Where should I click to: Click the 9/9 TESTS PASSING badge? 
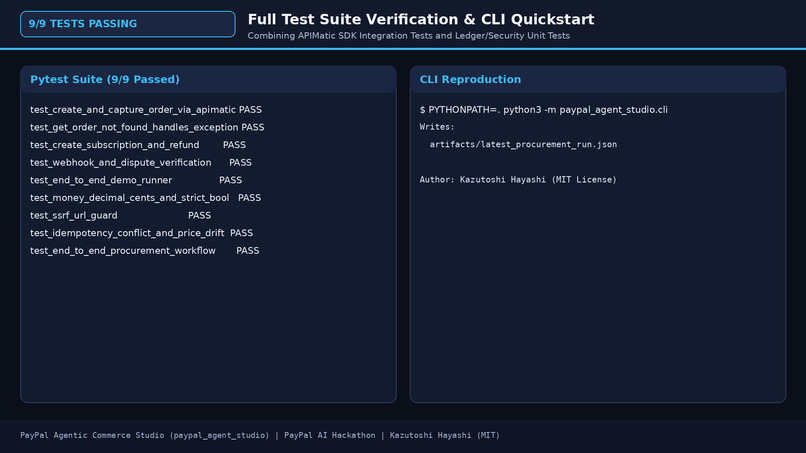pyautogui.click(x=127, y=24)
